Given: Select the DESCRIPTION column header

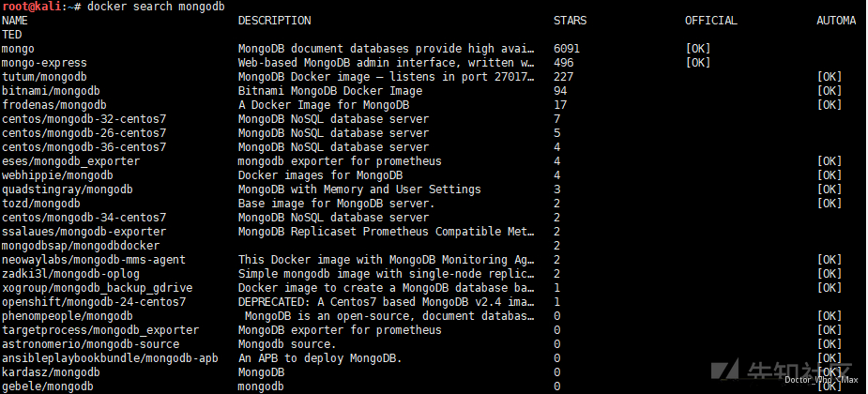Looking at the screenshot, I should click(275, 21).
